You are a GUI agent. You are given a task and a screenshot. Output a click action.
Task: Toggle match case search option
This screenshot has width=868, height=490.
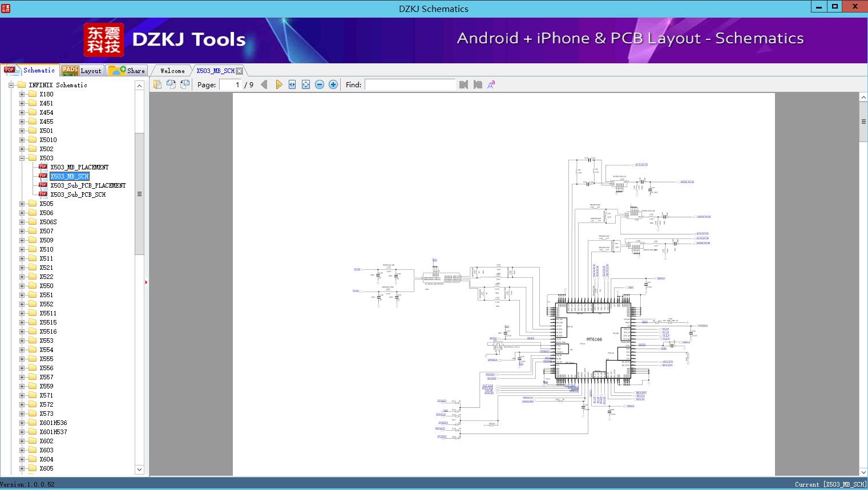[491, 84]
